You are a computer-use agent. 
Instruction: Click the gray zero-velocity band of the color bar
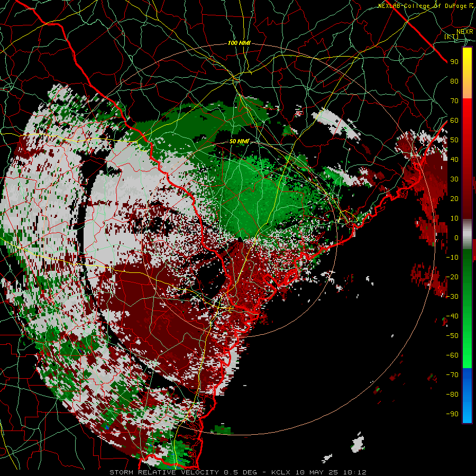click(x=467, y=234)
